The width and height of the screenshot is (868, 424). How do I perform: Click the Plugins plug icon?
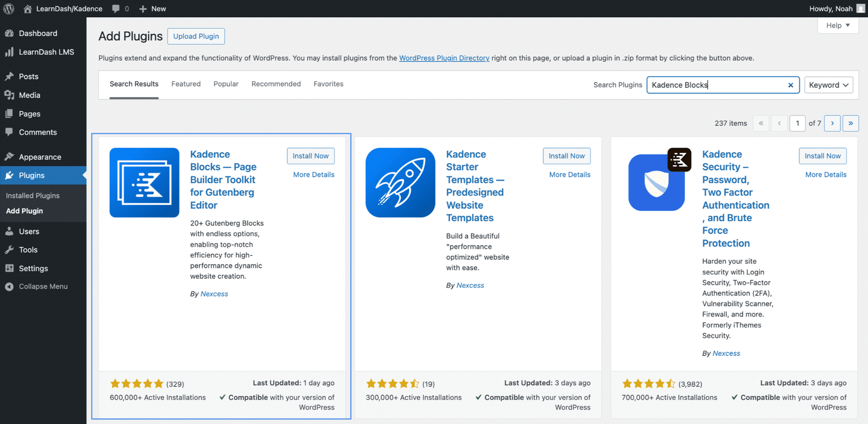pyautogui.click(x=9, y=175)
